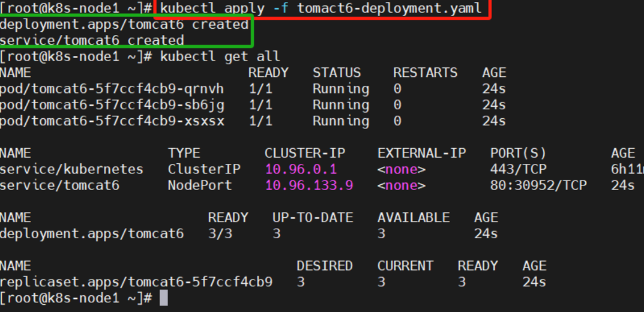The image size is (644, 312).
Task: Click the terminal cursor at the last prompt
Action: [164, 298]
